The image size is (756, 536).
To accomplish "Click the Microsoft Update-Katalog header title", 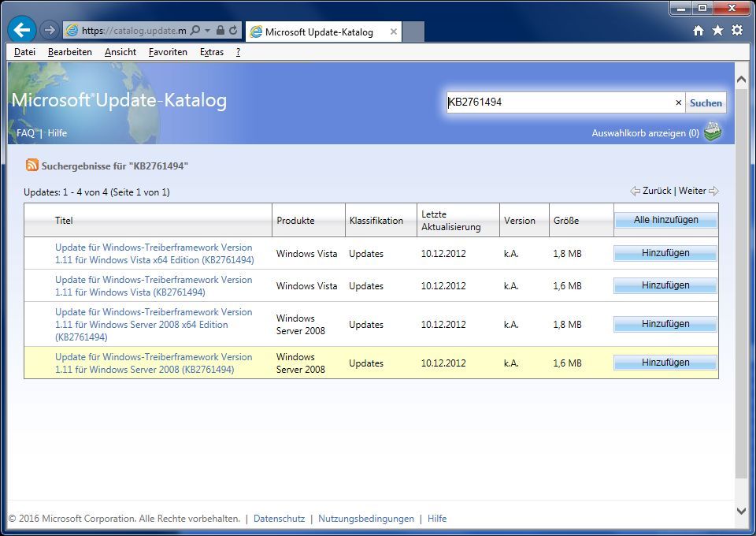I will click(119, 100).
